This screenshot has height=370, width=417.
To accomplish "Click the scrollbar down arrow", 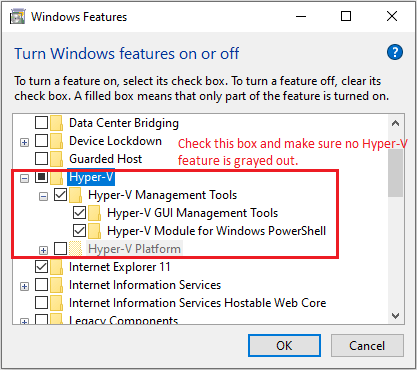I will pos(396,316).
